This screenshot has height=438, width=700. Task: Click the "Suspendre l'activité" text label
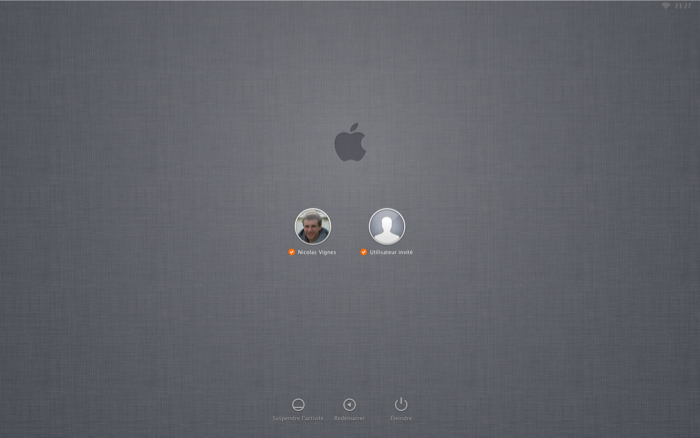pos(298,418)
